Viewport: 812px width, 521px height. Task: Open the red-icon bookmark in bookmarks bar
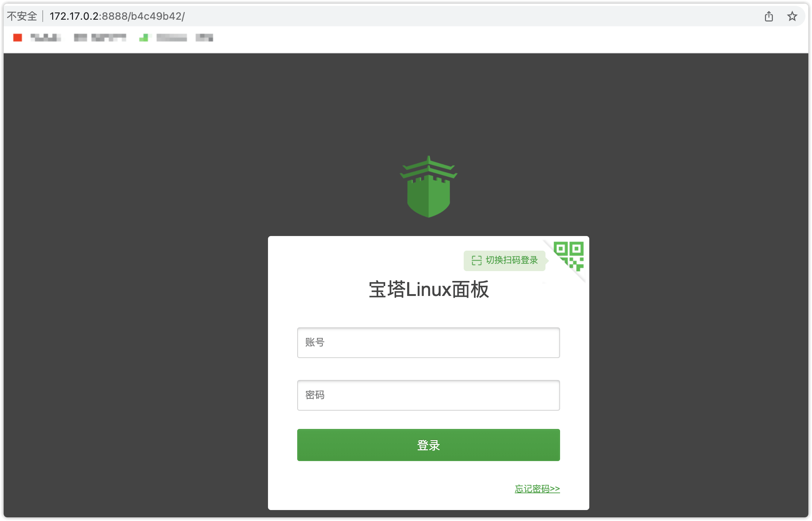[x=18, y=38]
